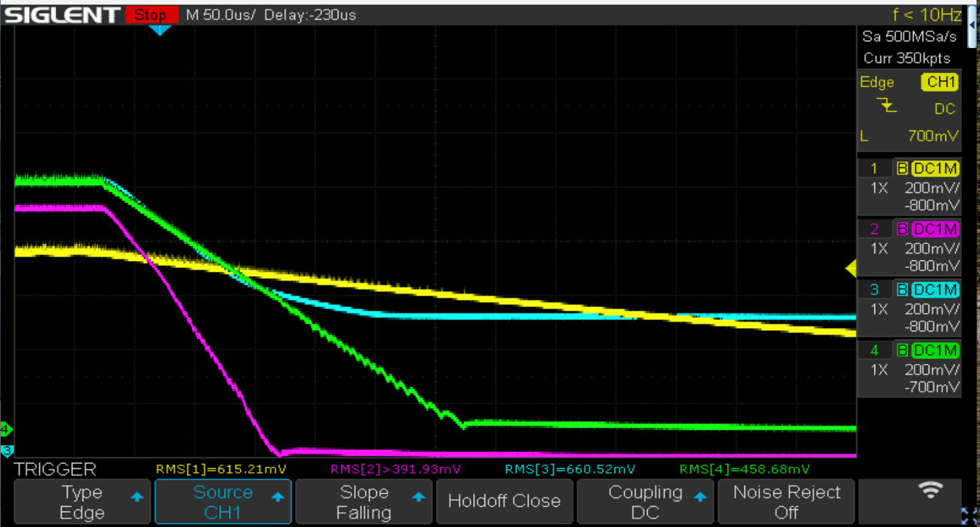Click the cyan channel 3 ground marker

[x=6, y=451]
